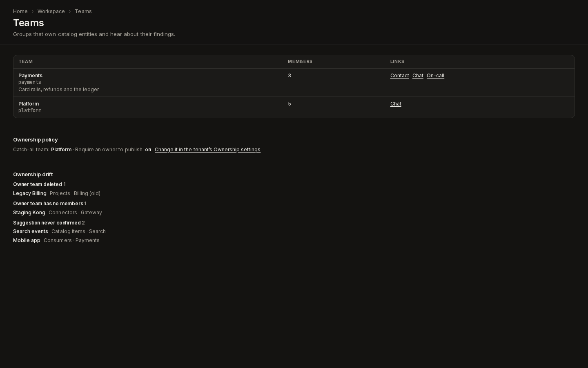The image size is (588, 368).
Task: Click the Teams page title
Action: 29,23
